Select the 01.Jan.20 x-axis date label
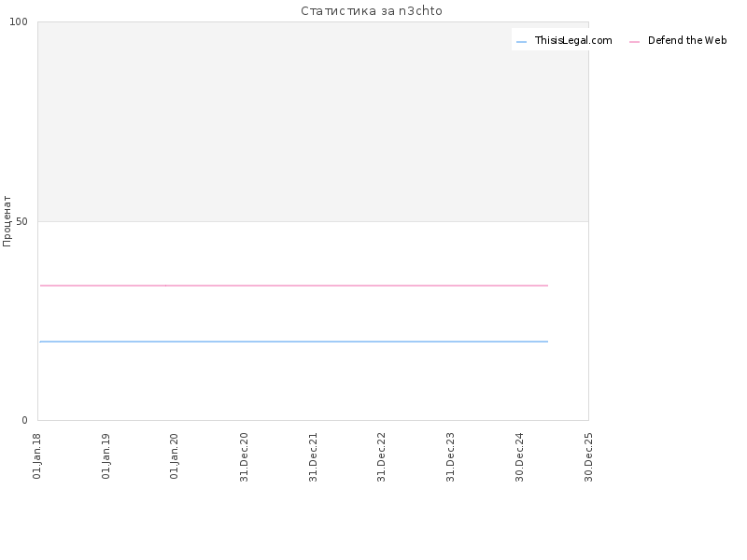This screenshot has height=560, width=747. pyautogui.click(x=174, y=455)
